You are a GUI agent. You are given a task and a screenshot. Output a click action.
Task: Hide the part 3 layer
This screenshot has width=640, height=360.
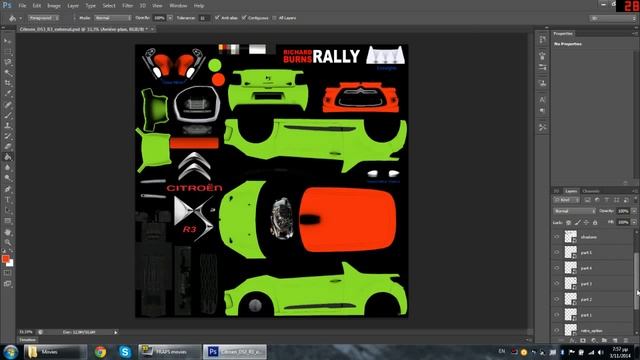(557, 283)
